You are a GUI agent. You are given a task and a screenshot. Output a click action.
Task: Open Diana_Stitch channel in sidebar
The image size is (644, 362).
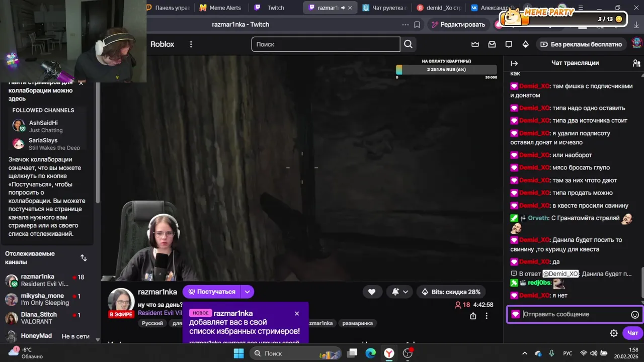click(48, 318)
